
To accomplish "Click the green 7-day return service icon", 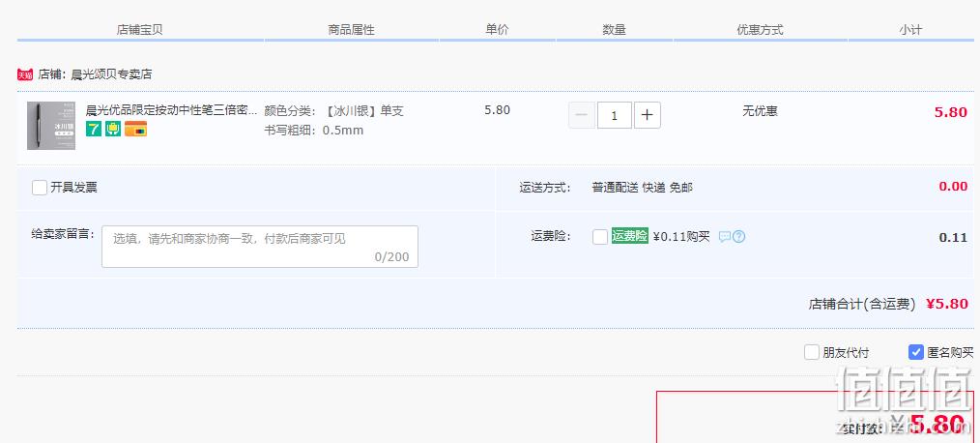I will [x=94, y=130].
